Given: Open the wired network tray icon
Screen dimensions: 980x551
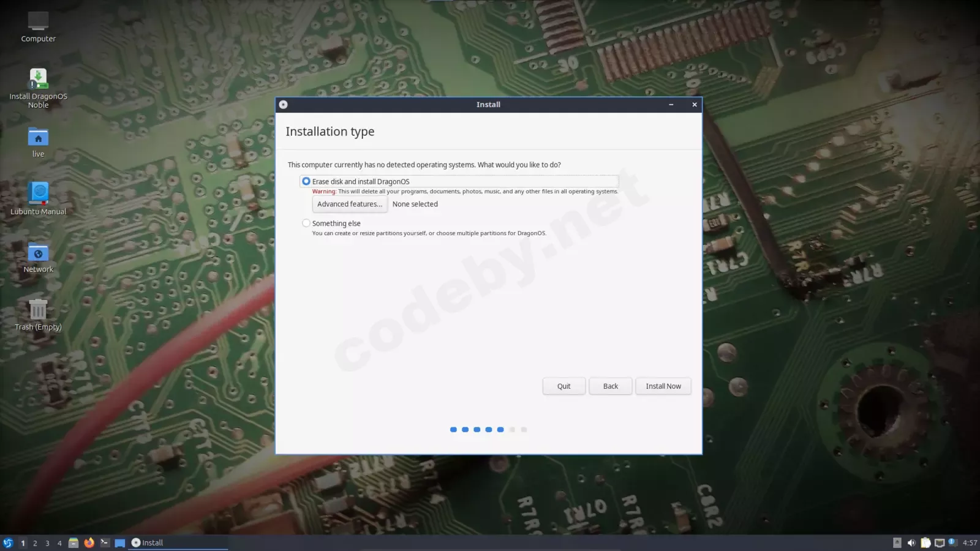Looking at the screenshot, I should [940, 543].
